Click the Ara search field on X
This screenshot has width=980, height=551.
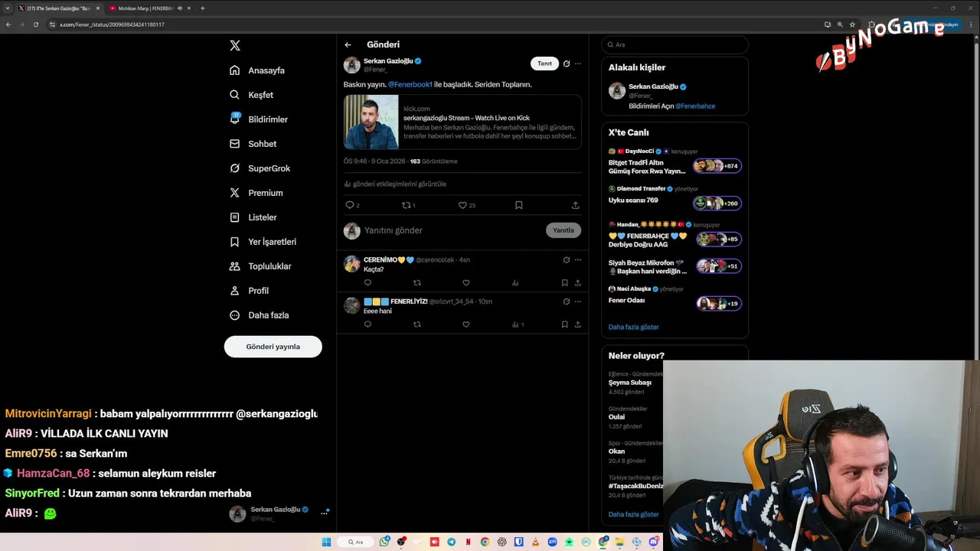675,44
